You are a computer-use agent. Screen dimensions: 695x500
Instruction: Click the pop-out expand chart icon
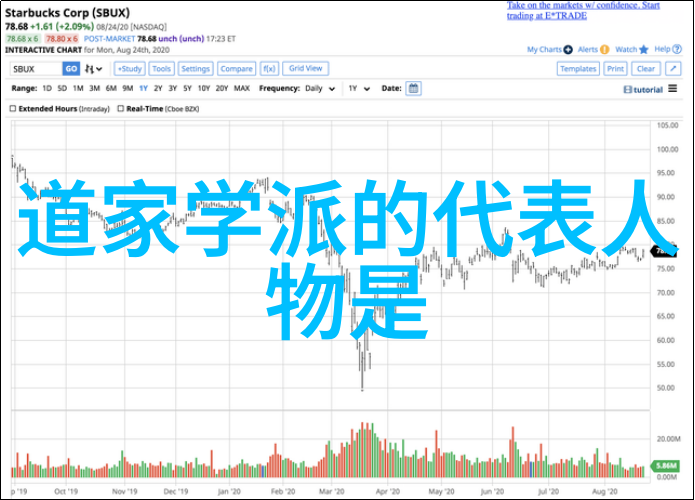pyautogui.click(x=673, y=69)
